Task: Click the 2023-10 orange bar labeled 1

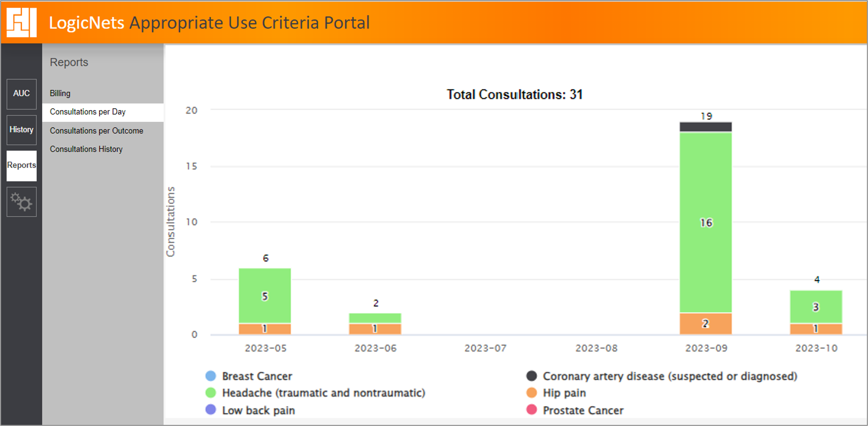Action: point(816,329)
